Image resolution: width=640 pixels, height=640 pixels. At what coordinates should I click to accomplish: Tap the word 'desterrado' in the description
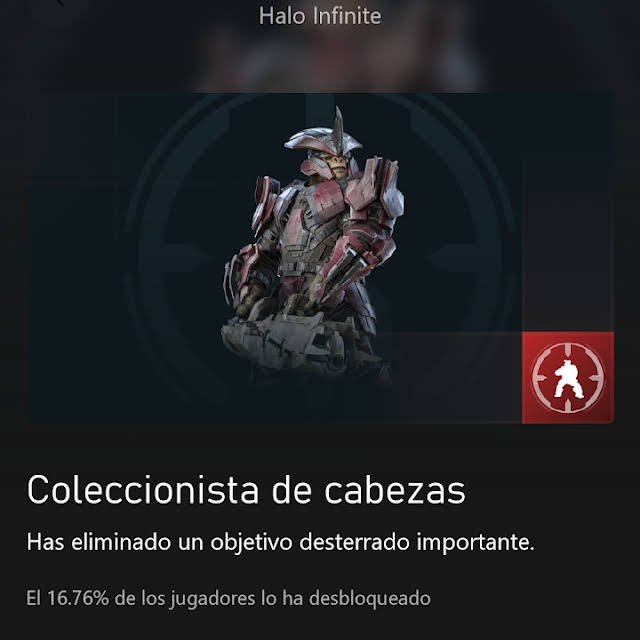point(354,542)
